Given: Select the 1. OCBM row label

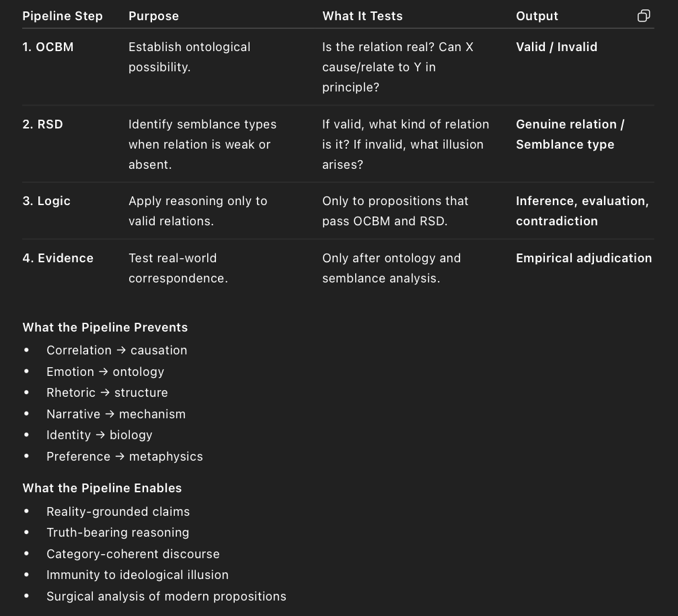Looking at the screenshot, I should [48, 47].
